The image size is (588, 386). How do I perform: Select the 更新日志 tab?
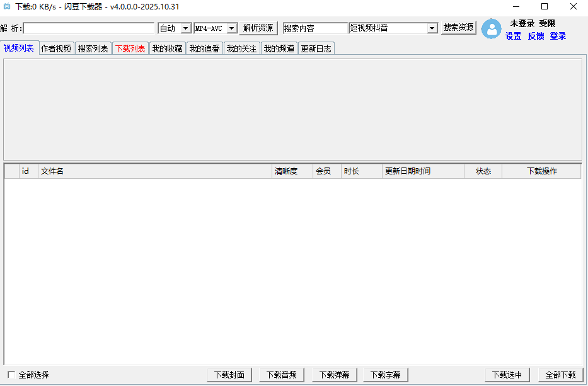point(316,48)
